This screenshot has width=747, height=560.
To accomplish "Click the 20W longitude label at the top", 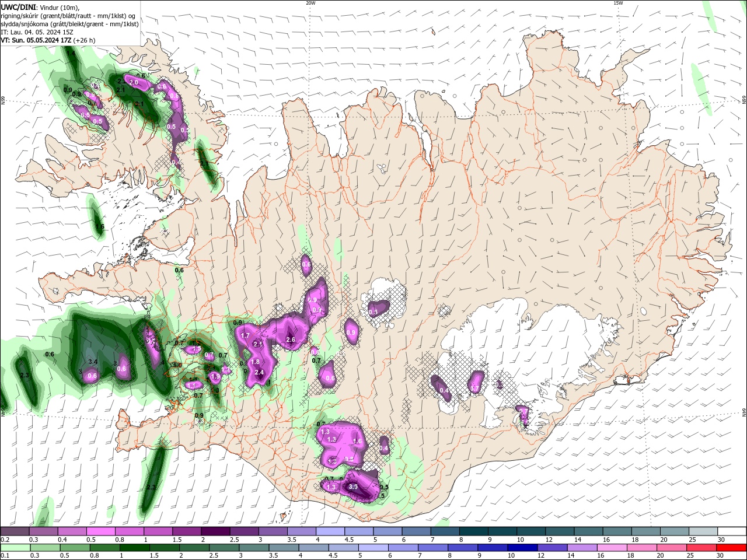I will coord(310,3).
